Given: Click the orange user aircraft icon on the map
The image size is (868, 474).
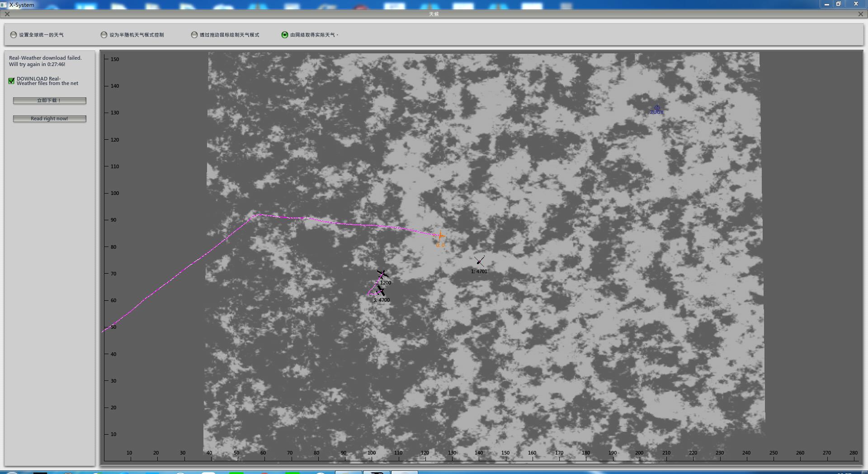Looking at the screenshot, I should click(440, 236).
